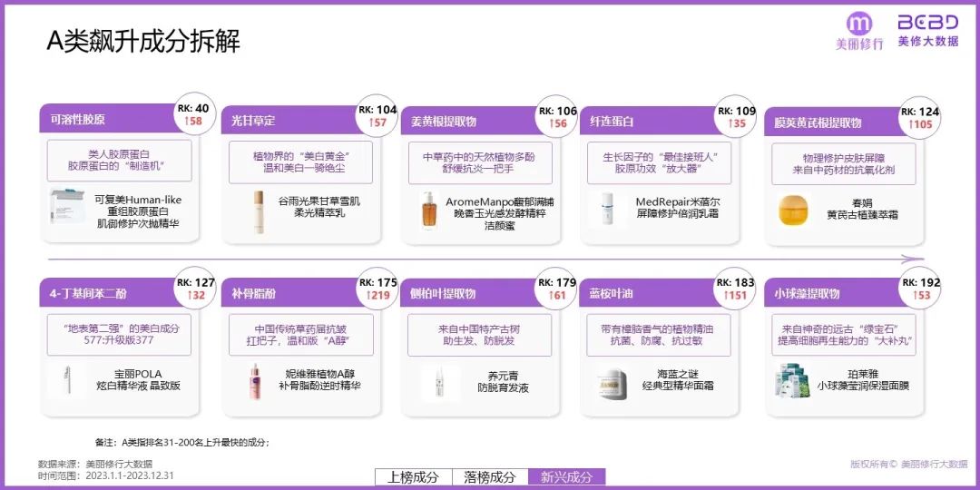This screenshot has width=980, height=490.
Task: Click the 妮维雅植物A醇 product name
Action: click(319, 380)
